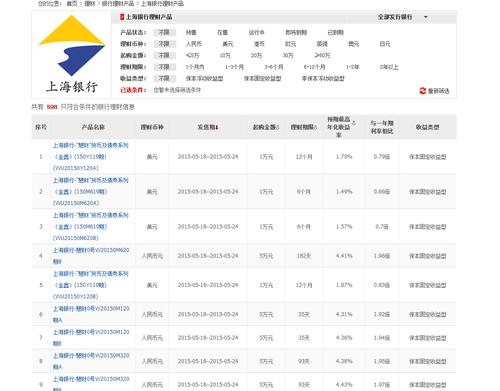Filter term by 1个月内
Screen dimensions: 500x391
click(195, 67)
